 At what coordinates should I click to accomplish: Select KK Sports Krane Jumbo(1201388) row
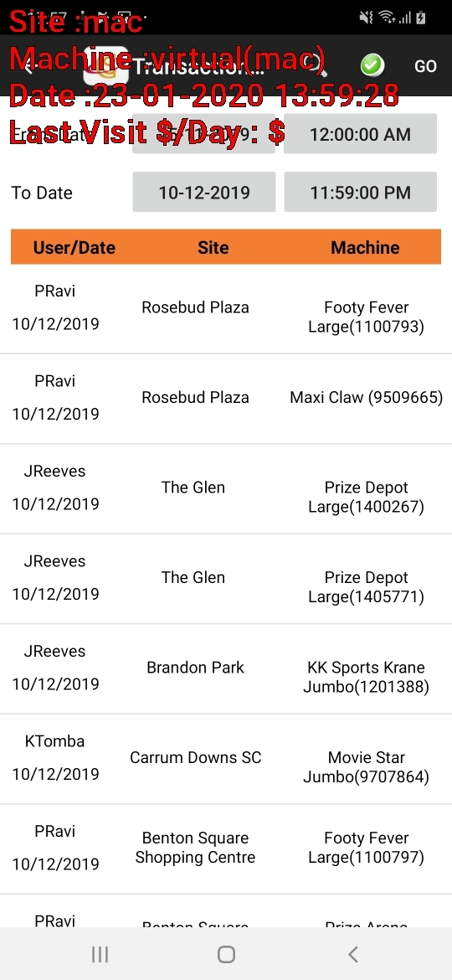point(226,668)
